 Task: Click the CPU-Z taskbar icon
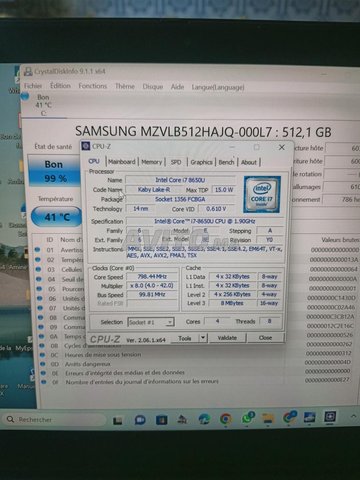[330, 417]
